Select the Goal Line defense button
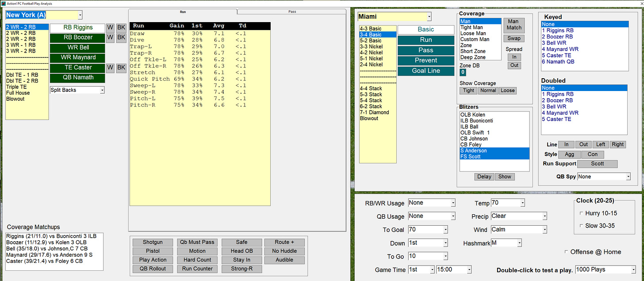 426,71
